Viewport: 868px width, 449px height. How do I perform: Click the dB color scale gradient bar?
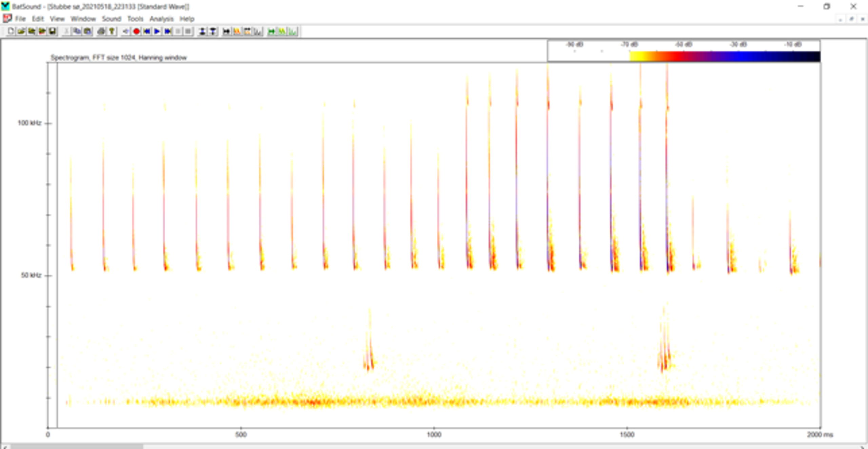click(x=725, y=56)
